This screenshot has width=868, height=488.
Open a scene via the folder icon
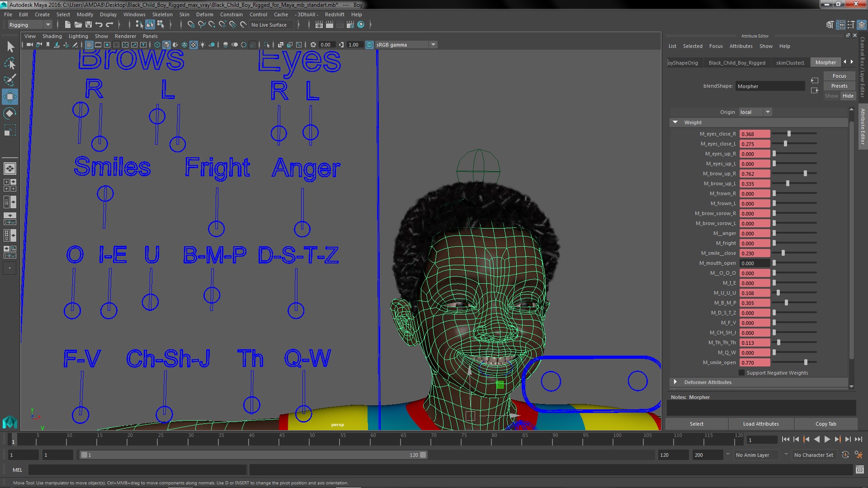[x=78, y=24]
